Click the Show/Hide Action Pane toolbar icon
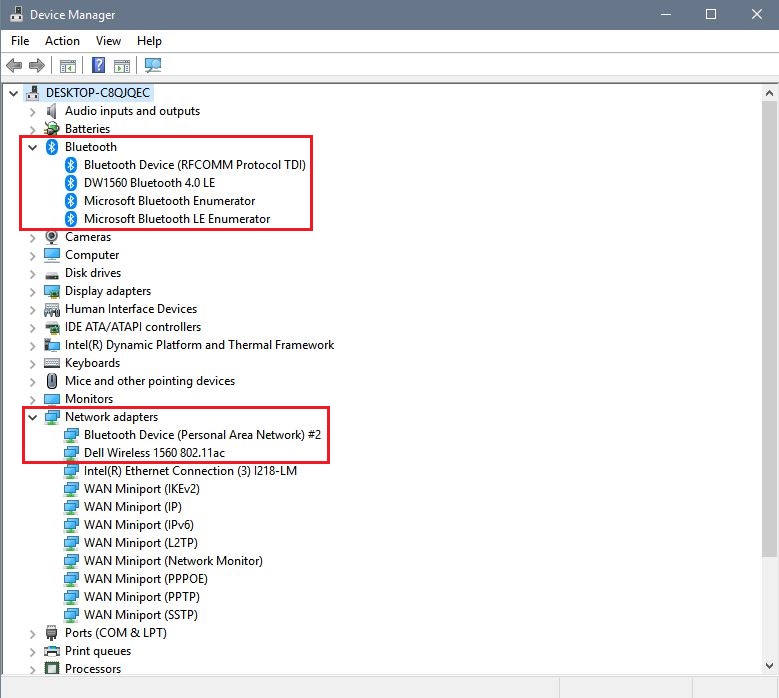This screenshot has height=698, width=779. [122, 66]
